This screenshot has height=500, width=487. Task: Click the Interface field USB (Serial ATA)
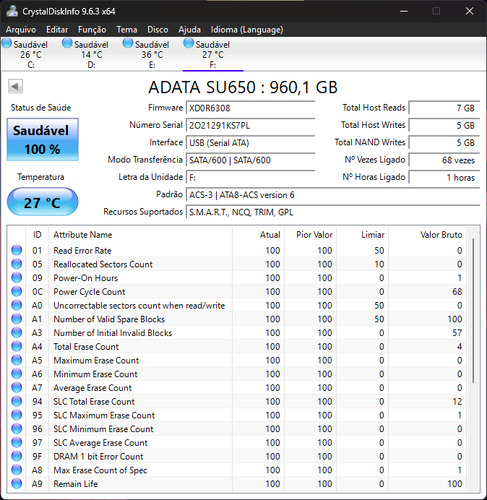[x=250, y=143]
